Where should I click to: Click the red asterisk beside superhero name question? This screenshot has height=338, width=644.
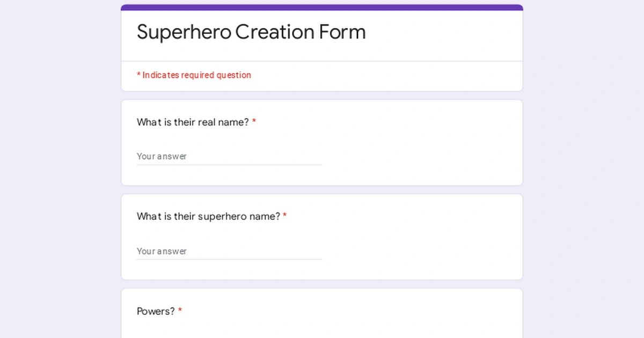coord(285,216)
